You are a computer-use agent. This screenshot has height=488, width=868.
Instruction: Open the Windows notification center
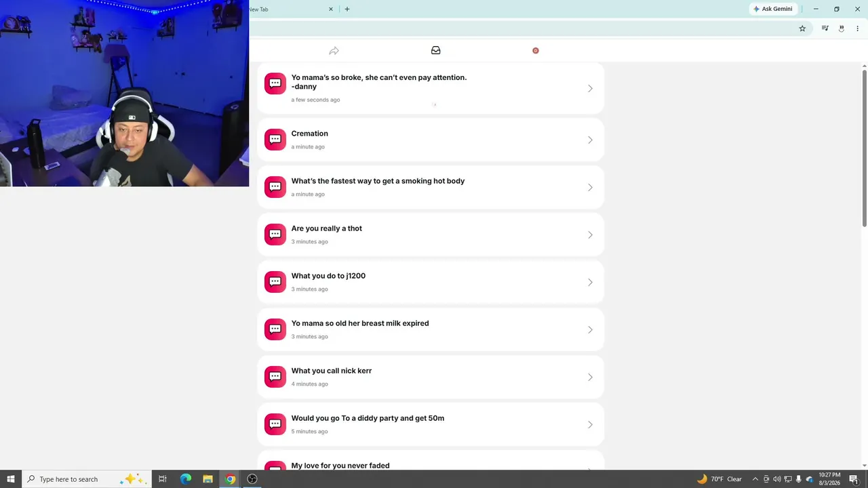(x=854, y=479)
